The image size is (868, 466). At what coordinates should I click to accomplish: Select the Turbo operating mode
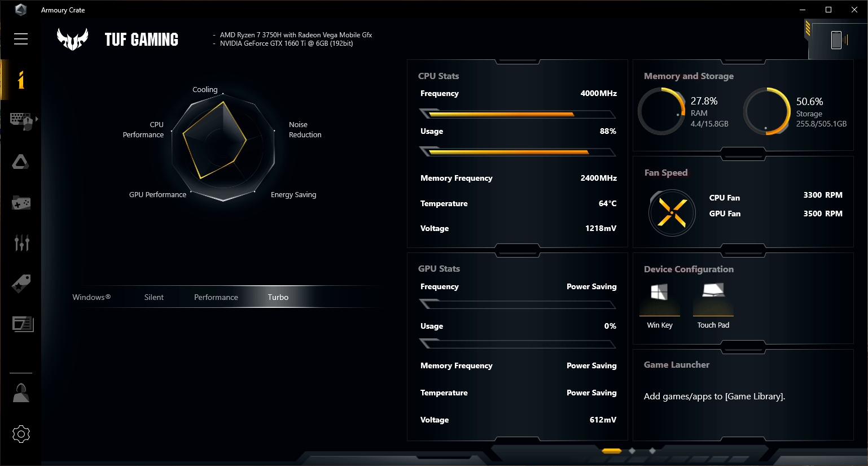click(278, 297)
